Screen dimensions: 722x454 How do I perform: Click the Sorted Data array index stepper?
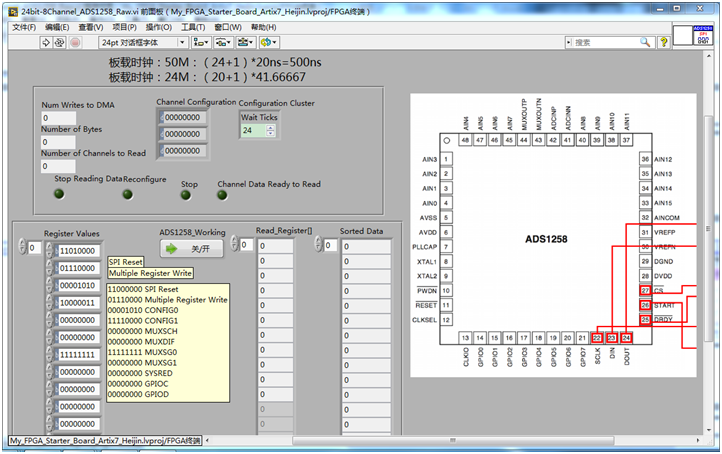coord(318,244)
